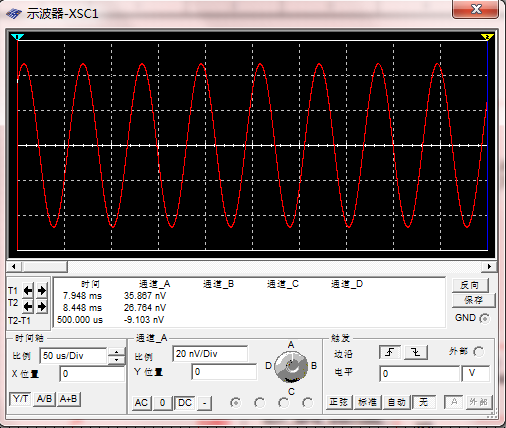Screen dimensions: 506x428
Task: Click the 反向 reverse button
Action: point(470,285)
